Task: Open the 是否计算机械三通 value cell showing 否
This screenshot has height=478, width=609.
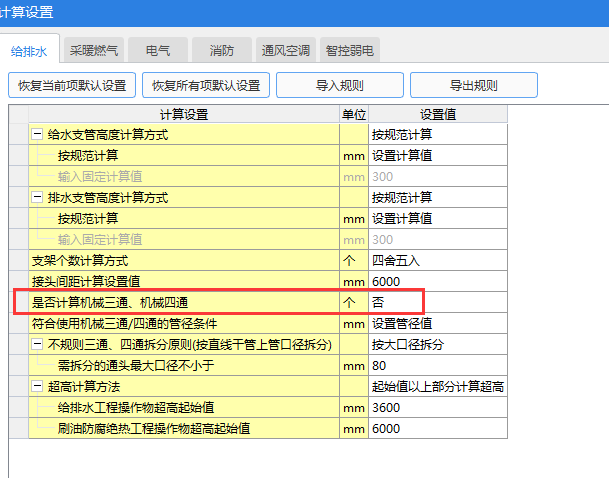Action: (437, 301)
